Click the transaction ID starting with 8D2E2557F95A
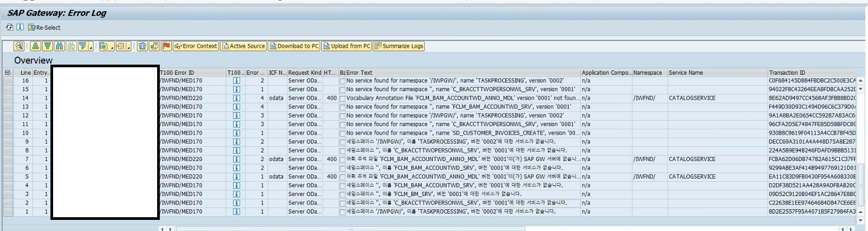Screen dimensions: 868x231 [x=812, y=211]
